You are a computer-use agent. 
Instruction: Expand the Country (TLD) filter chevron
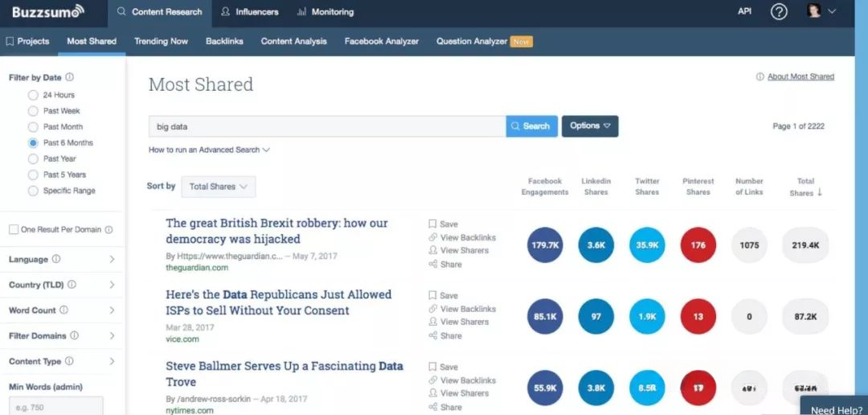112,285
